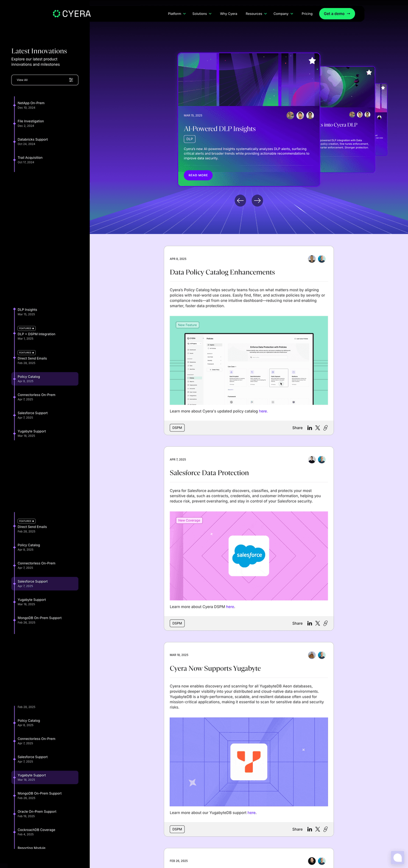The width and height of the screenshot is (408, 868).
Task: Click the policy catalog screenshot image
Action: click(249, 360)
